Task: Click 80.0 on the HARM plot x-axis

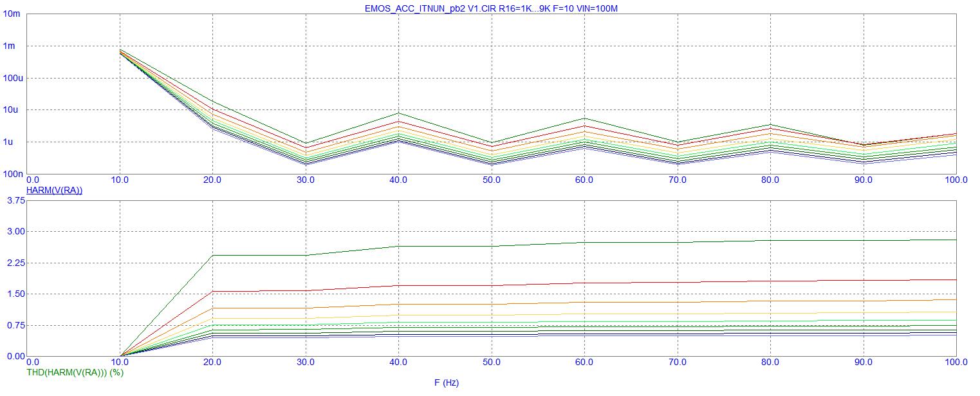Action: pos(771,180)
